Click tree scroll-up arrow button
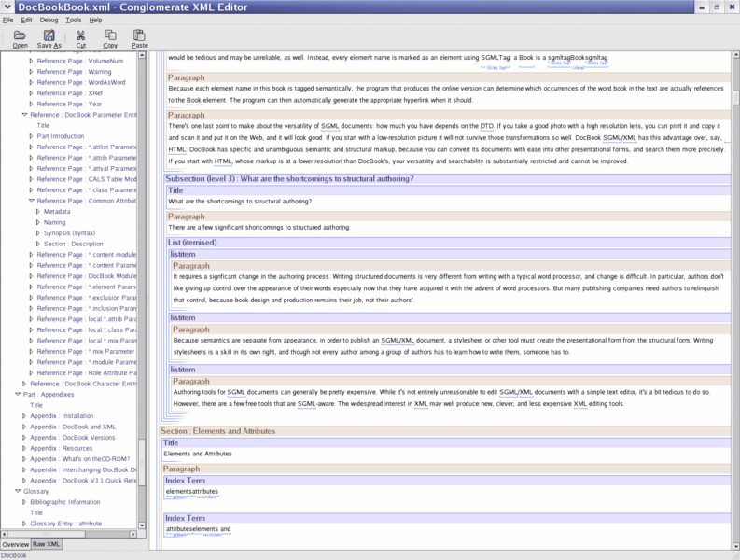This screenshot has width=740, height=560. (x=142, y=55)
